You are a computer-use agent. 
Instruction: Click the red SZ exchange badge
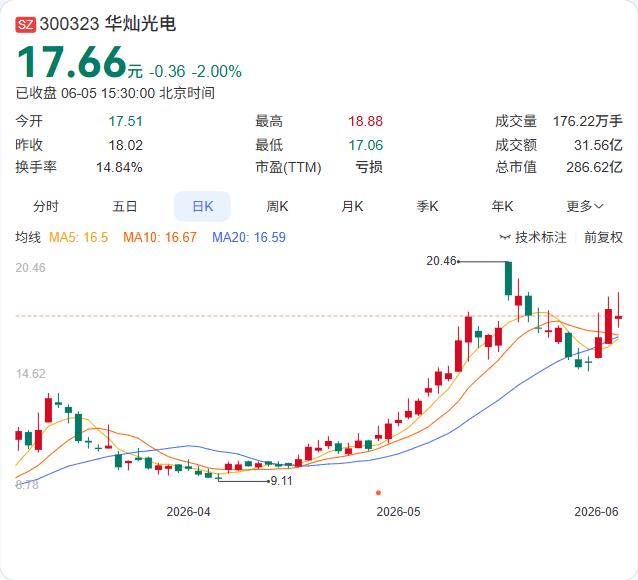point(26,24)
